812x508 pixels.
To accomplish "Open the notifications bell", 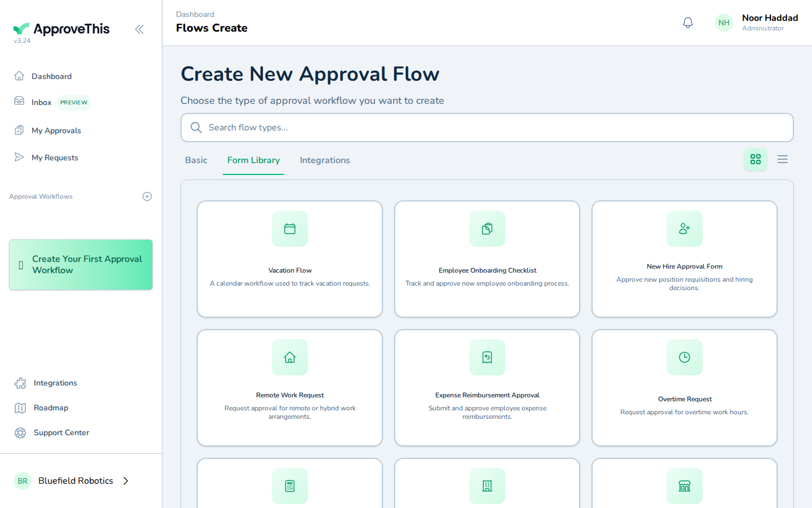I will tap(688, 23).
